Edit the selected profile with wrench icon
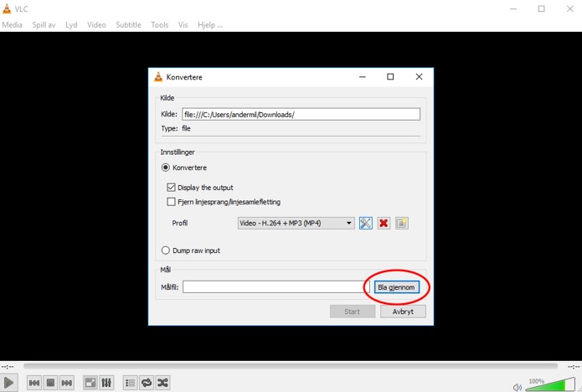Screen dimensions: 582x392 [x=366, y=223]
